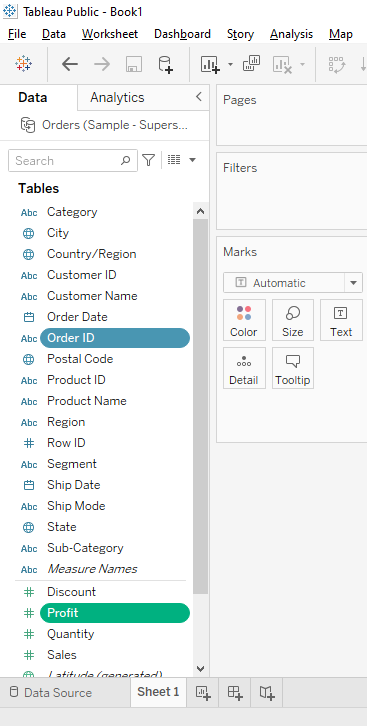Open the New Worksheet dropdown arrow
The image size is (367, 726).
point(230,64)
